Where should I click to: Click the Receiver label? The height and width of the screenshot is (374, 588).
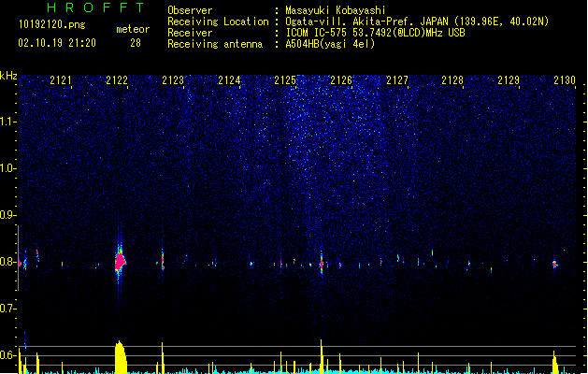(x=190, y=33)
